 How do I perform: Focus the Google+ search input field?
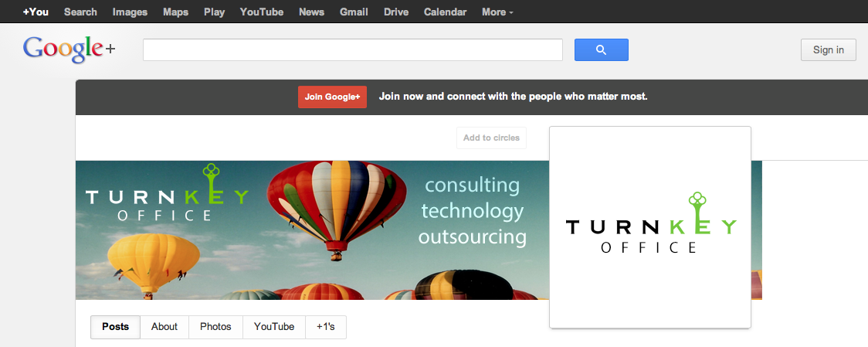point(352,50)
